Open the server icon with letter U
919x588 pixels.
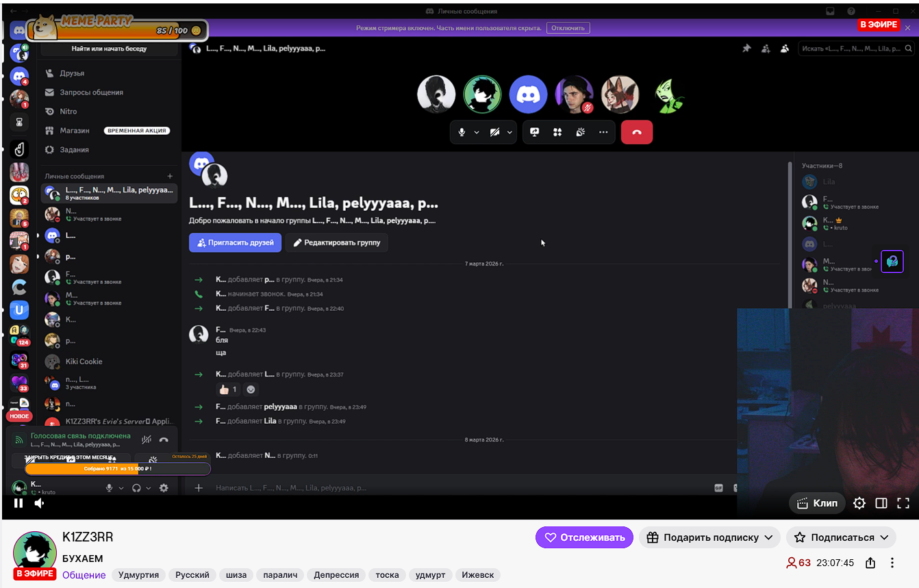point(19,310)
